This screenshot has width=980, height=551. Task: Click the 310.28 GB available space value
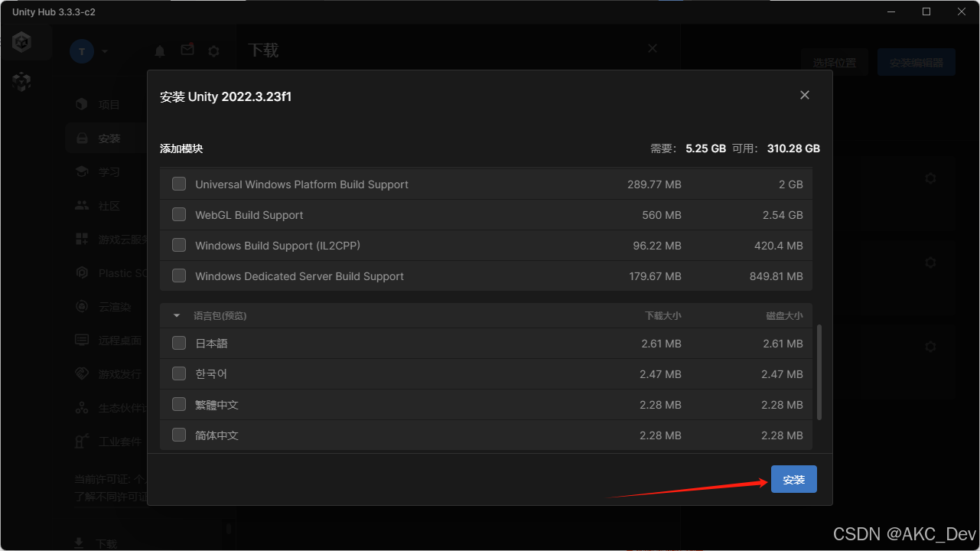click(793, 148)
